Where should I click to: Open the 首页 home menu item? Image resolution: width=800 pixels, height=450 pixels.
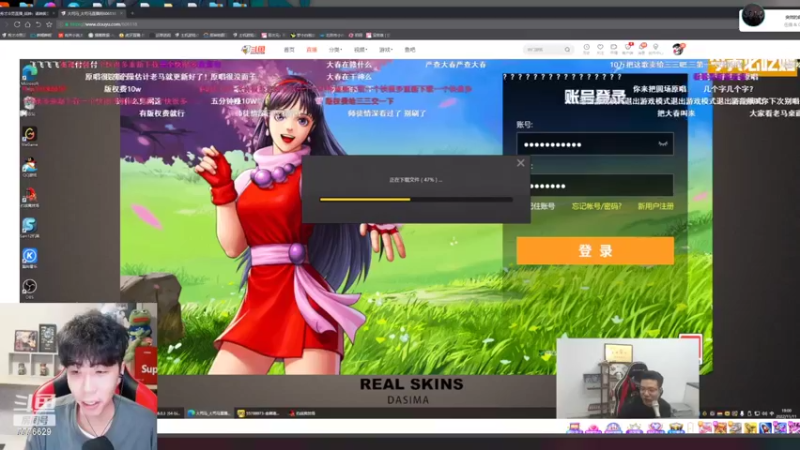pyautogui.click(x=289, y=49)
